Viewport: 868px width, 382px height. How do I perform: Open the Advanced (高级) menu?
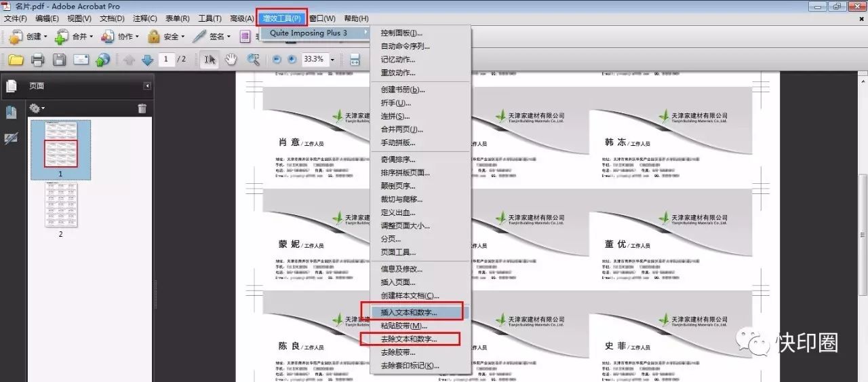coord(242,18)
